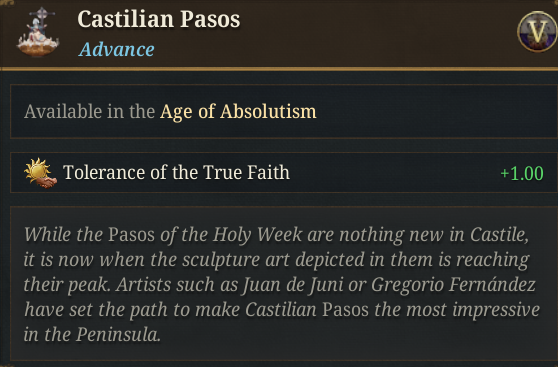This screenshot has height=367, width=558.
Task: Click the first 'Pasos' in the description
Action: [131, 235]
